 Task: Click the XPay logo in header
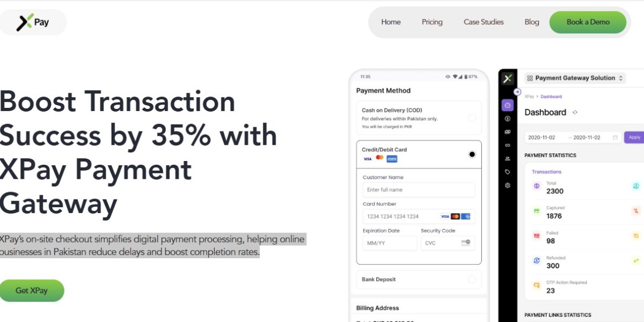(x=33, y=22)
